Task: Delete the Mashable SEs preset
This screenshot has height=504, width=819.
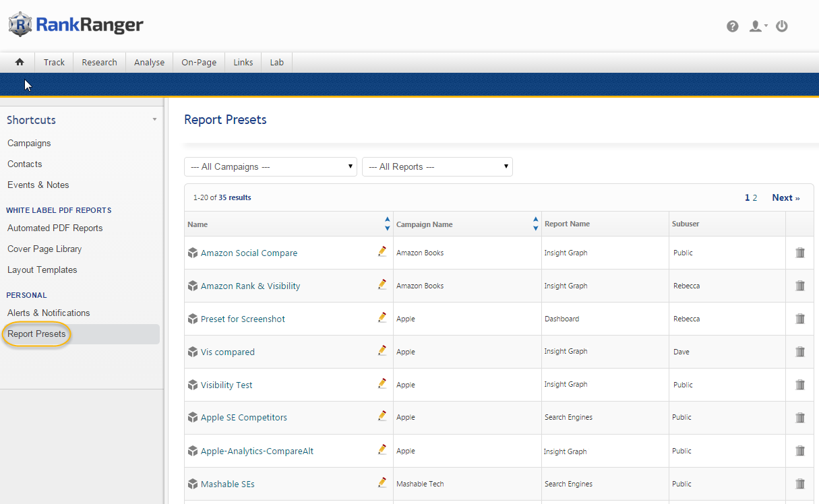Action: (x=800, y=484)
